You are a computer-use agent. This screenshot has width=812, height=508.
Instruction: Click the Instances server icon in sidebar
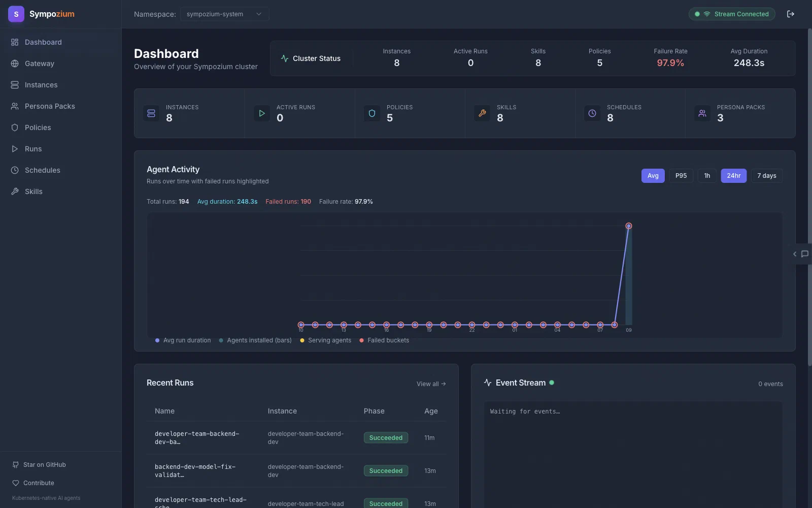15,85
